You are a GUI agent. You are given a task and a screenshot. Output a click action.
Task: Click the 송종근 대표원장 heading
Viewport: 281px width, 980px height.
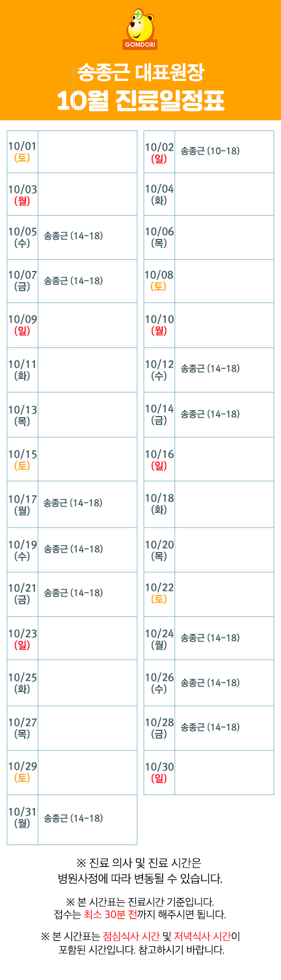141,72
